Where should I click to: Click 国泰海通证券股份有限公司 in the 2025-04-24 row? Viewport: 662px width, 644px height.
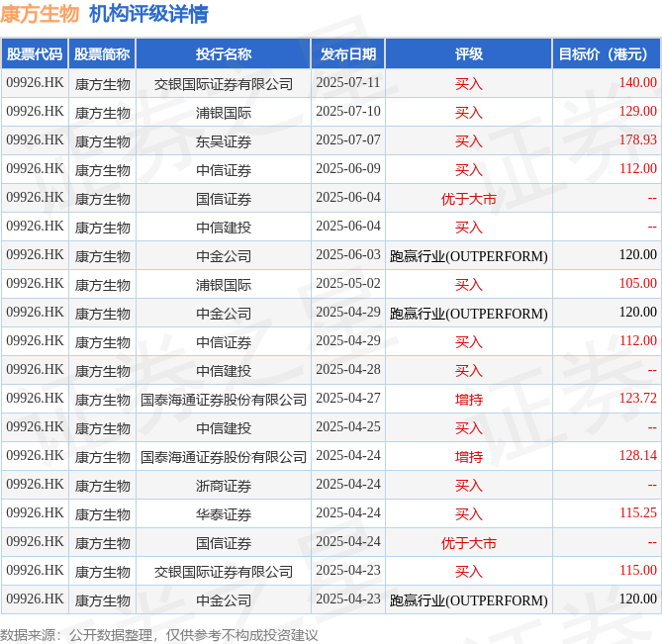[224, 457]
